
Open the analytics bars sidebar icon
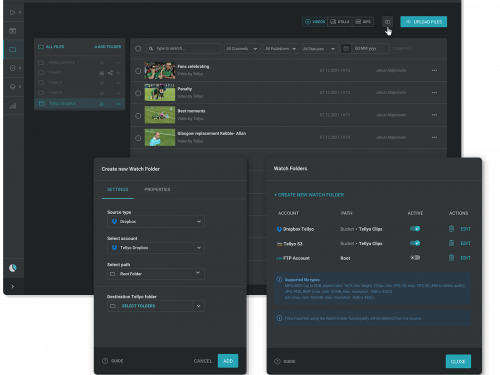[13, 106]
